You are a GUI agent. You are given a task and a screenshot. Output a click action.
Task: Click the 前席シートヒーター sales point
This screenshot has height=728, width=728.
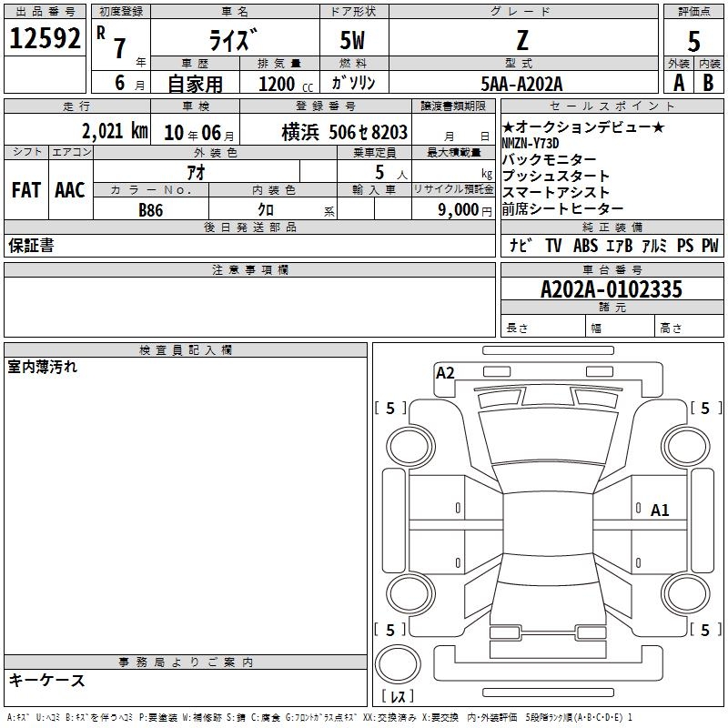pos(562,209)
